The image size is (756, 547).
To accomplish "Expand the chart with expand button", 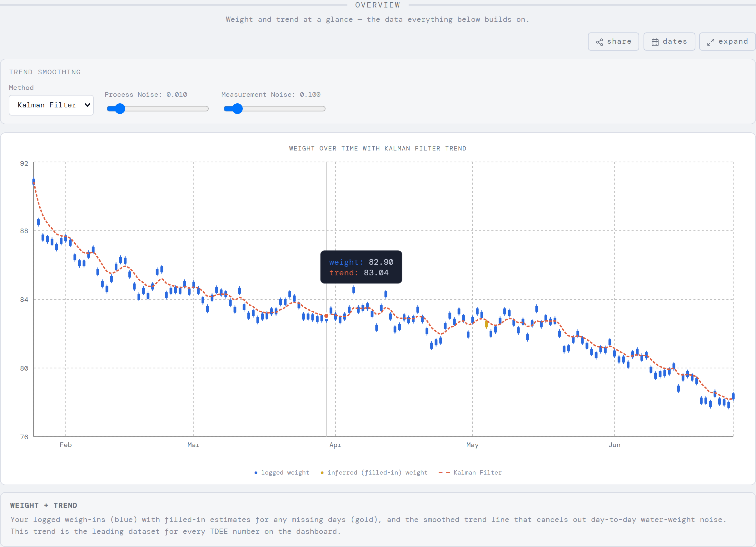I will tap(727, 42).
